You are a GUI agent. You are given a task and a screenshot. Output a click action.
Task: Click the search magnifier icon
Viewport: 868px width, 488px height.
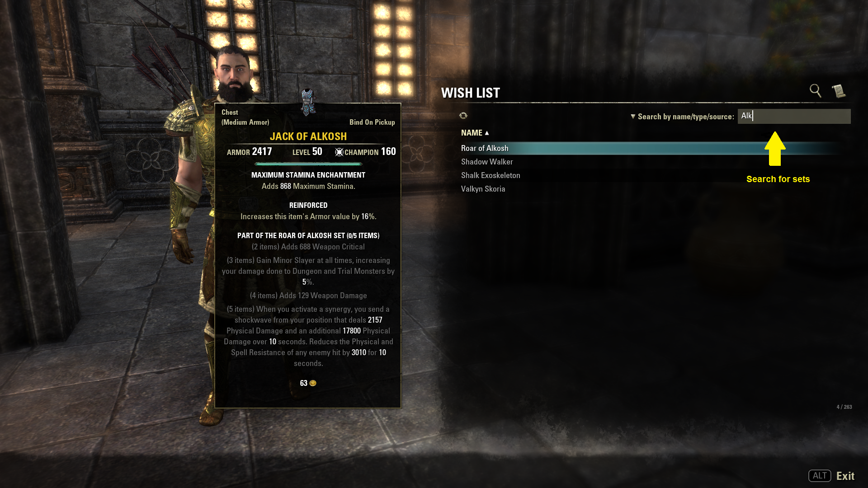(x=815, y=90)
